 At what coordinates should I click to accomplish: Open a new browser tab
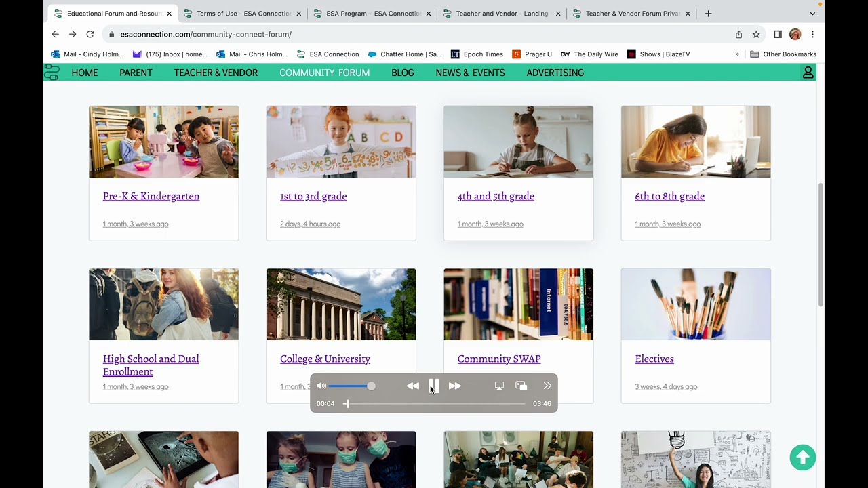click(x=708, y=14)
